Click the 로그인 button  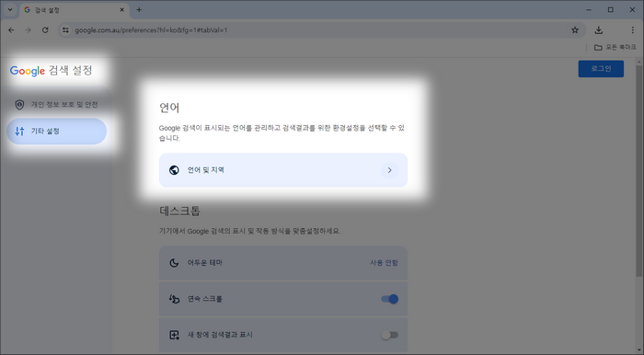[601, 69]
